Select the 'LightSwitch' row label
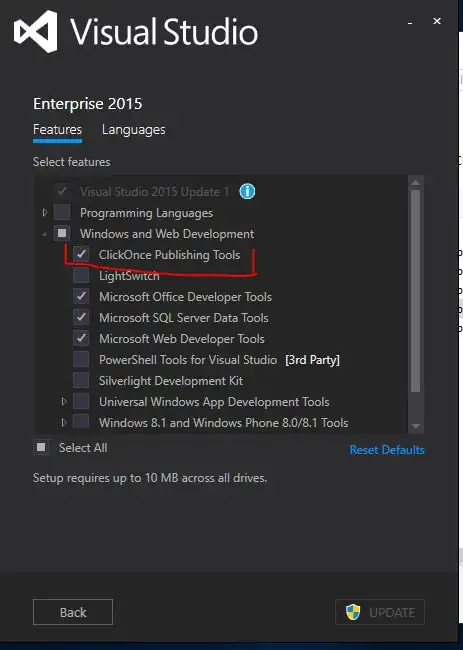 coord(129,276)
